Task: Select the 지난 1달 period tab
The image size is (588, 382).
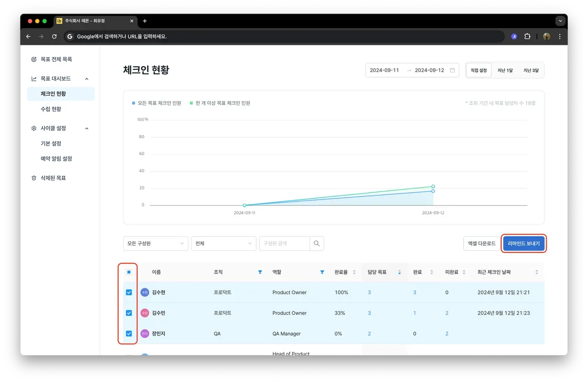Action: click(505, 70)
